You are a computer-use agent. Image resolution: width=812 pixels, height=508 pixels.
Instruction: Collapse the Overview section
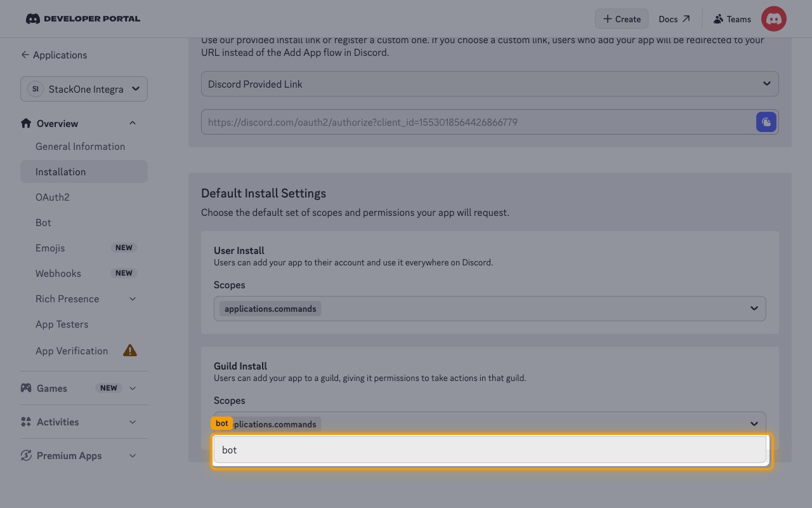point(132,123)
